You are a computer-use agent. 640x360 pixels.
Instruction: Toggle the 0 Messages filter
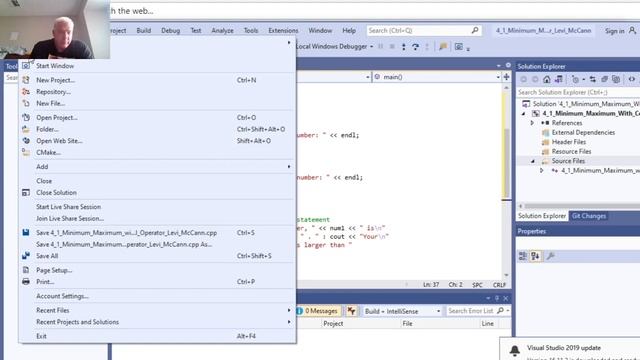point(318,311)
